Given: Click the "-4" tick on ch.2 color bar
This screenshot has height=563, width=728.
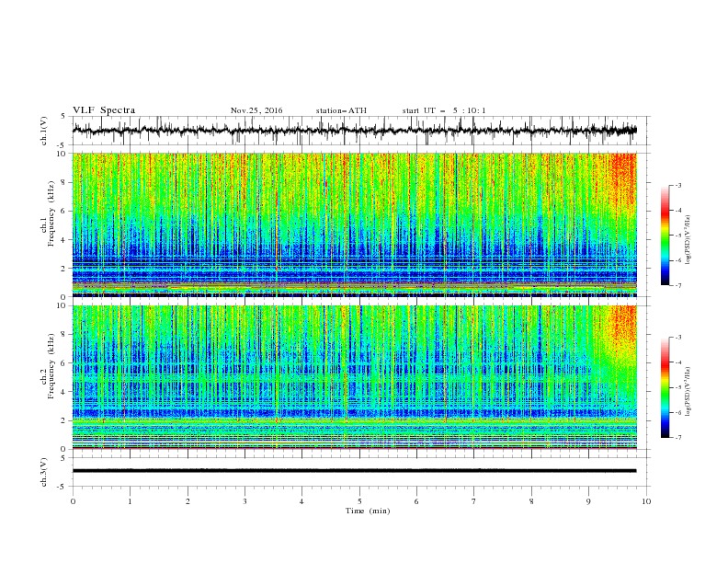Looking at the screenshot, I should [677, 362].
